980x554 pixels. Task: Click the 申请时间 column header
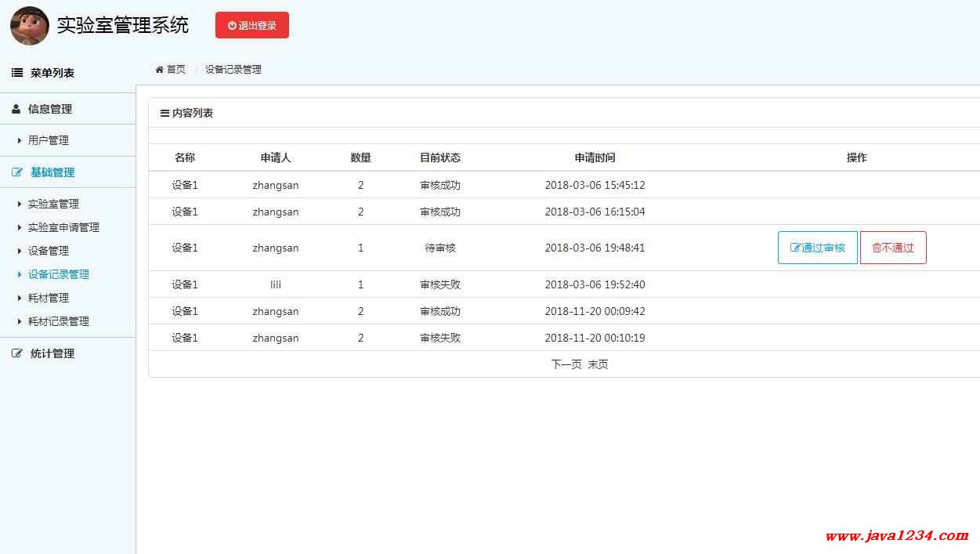[x=595, y=158]
